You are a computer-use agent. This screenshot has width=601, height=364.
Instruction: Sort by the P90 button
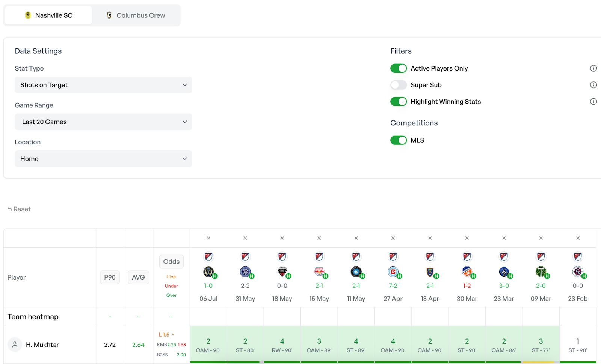110,277
